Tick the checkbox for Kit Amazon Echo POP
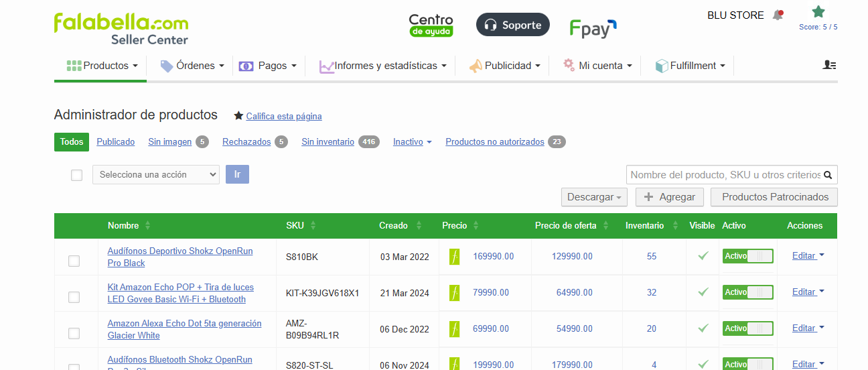Screen dimensions: 868x370 click(x=74, y=297)
